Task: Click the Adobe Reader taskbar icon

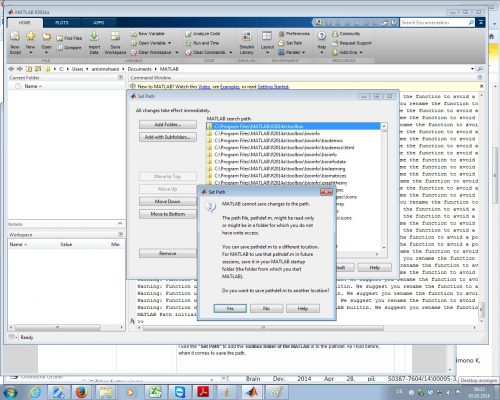Action: [x=204, y=392]
